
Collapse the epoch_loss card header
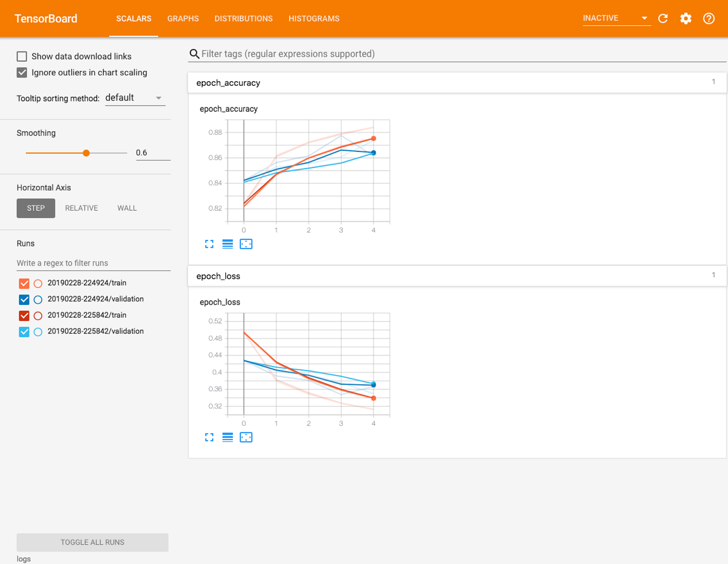[x=458, y=276]
